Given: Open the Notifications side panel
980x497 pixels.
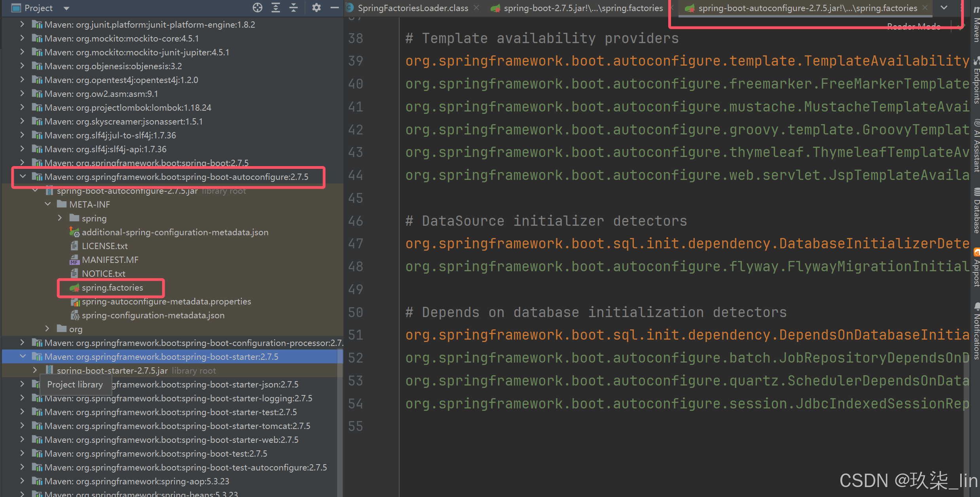Looking at the screenshot, I should [976, 331].
